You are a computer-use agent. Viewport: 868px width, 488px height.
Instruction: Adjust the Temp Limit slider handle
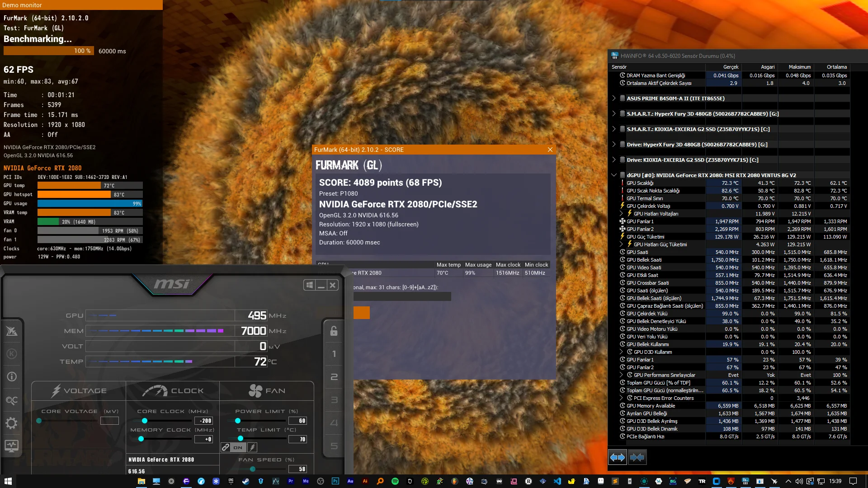pos(241,439)
